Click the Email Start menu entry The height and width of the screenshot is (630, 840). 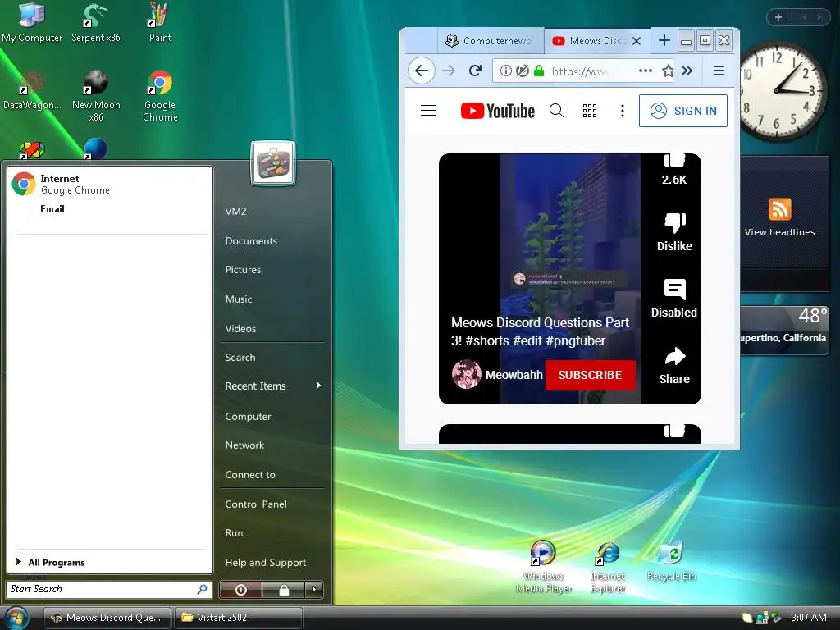click(x=52, y=209)
